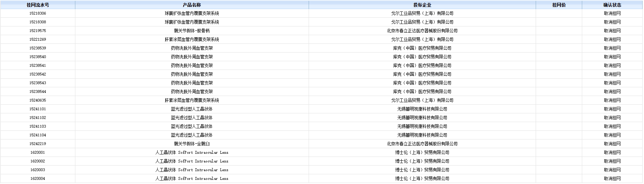The width and height of the screenshot is (644, 184).
Task: Select serial number 1620004 in last row
Action: (37, 179)
